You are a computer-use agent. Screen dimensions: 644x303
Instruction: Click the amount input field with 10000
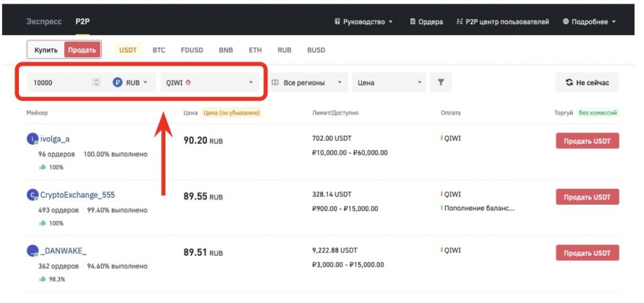pyautogui.click(x=60, y=83)
